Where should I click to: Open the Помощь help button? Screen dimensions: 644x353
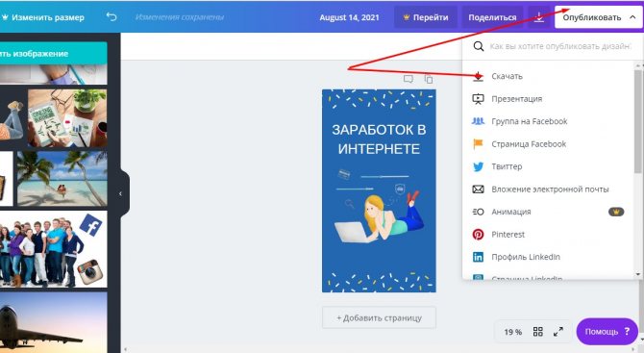(607, 331)
